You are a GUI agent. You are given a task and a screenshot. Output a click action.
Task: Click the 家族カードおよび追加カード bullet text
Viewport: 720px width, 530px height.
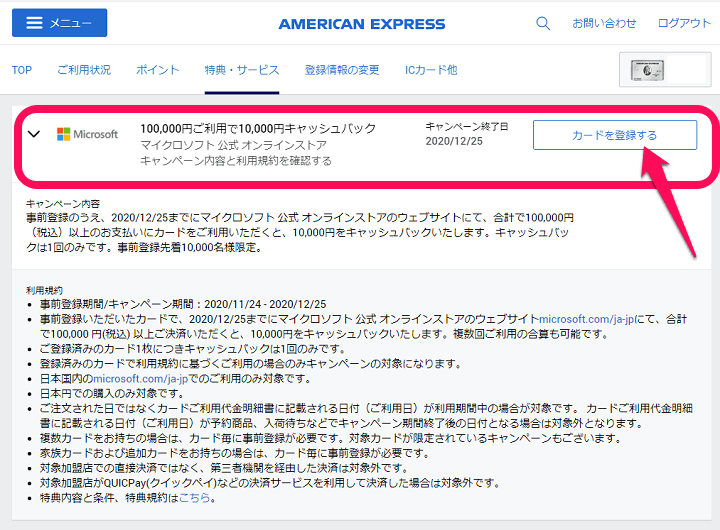click(234, 453)
